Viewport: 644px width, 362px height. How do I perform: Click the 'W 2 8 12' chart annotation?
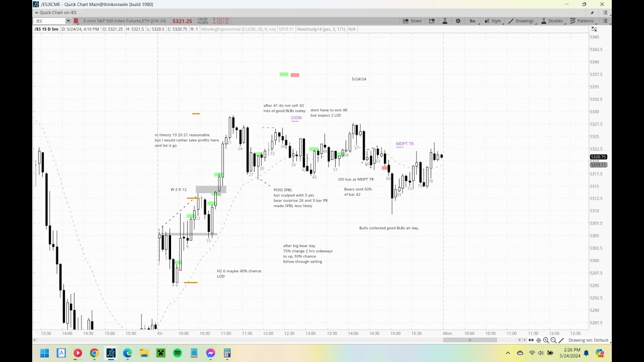(178, 190)
